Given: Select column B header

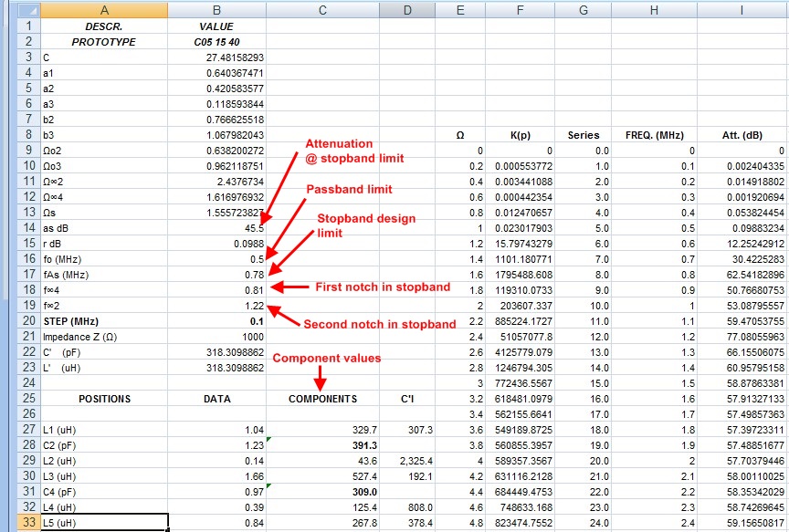Looking at the screenshot, I should [216, 10].
